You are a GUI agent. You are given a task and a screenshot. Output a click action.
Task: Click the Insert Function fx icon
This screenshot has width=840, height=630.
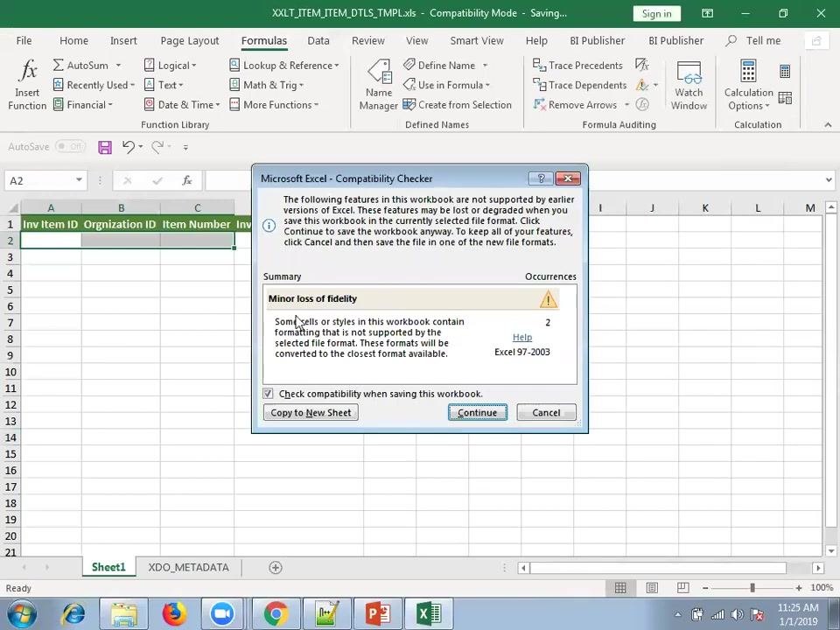(28, 70)
